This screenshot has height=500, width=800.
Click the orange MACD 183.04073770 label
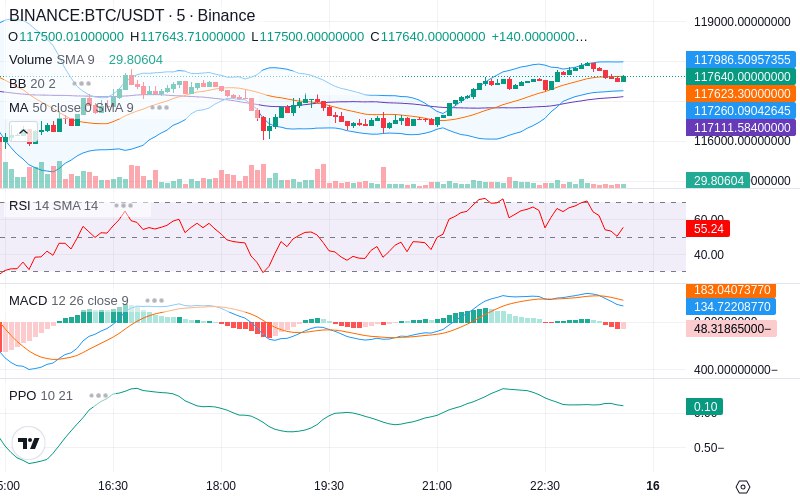pyautogui.click(x=731, y=290)
